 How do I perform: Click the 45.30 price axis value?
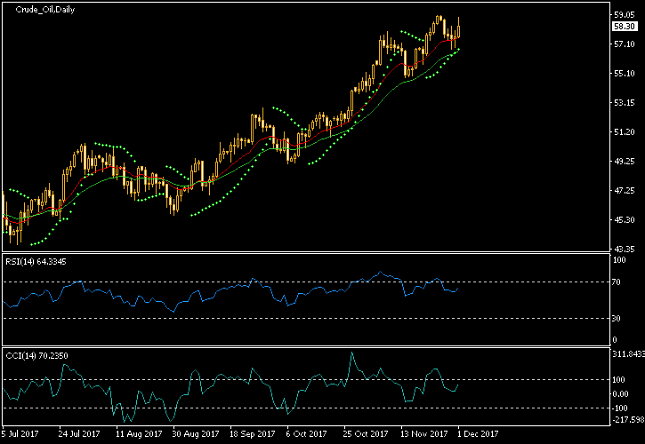click(x=624, y=220)
